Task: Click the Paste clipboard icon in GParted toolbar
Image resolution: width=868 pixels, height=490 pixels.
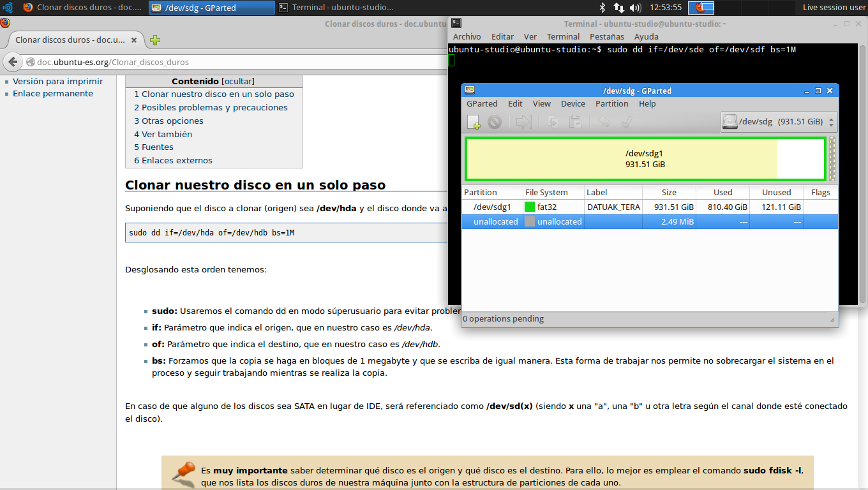Action: 575,122
